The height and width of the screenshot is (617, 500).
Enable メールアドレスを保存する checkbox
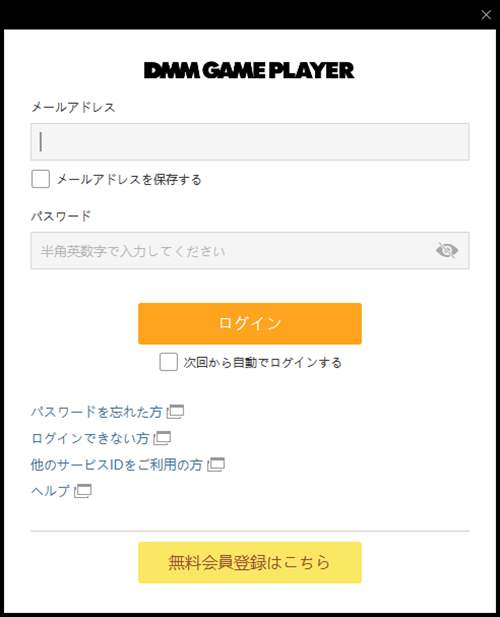coord(41,179)
